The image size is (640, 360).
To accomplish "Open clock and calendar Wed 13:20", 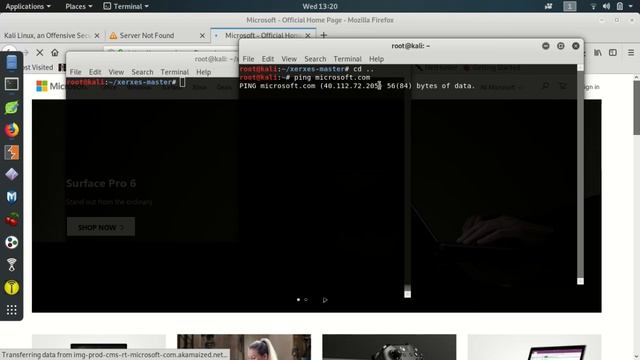I will (x=320, y=6).
